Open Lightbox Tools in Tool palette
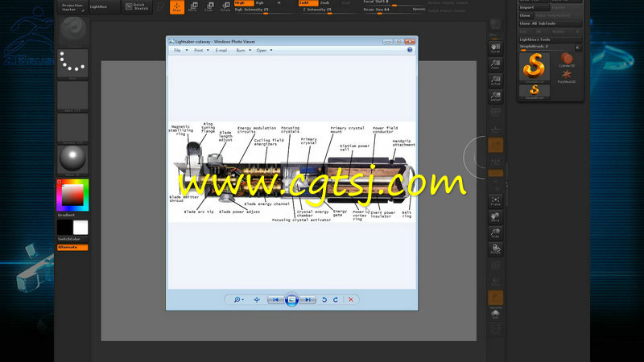The width and height of the screenshot is (644, 362). [551, 39]
